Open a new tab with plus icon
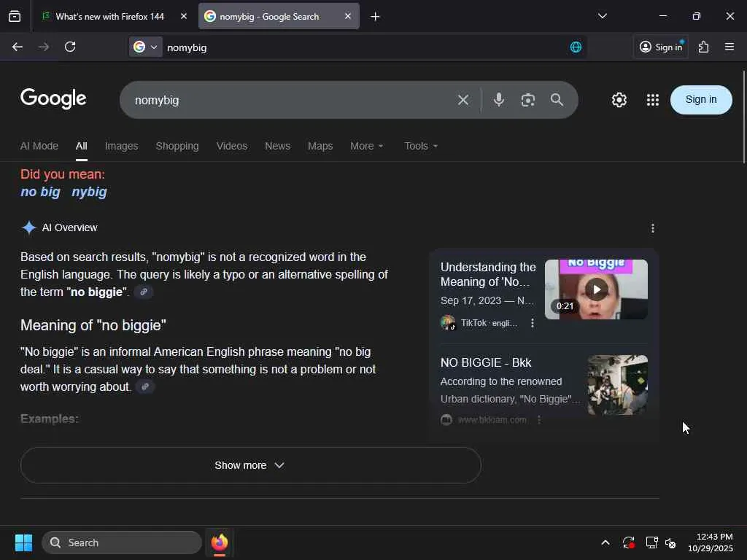 pyautogui.click(x=376, y=17)
